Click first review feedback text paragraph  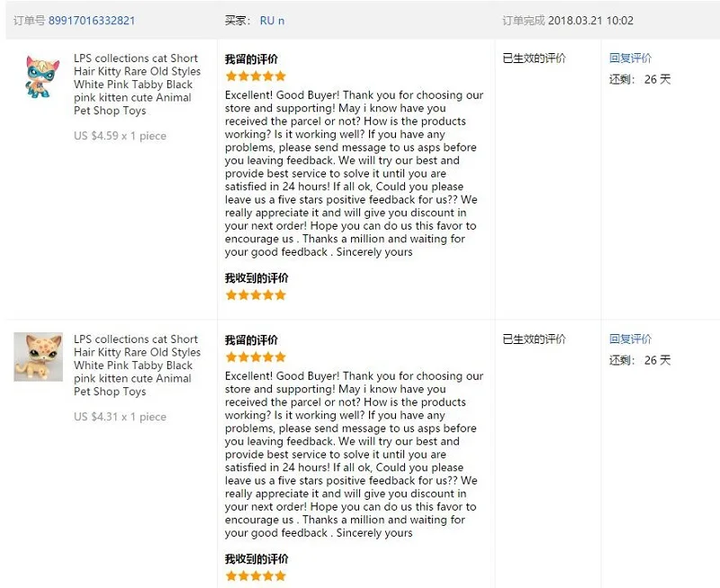[x=354, y=174]
